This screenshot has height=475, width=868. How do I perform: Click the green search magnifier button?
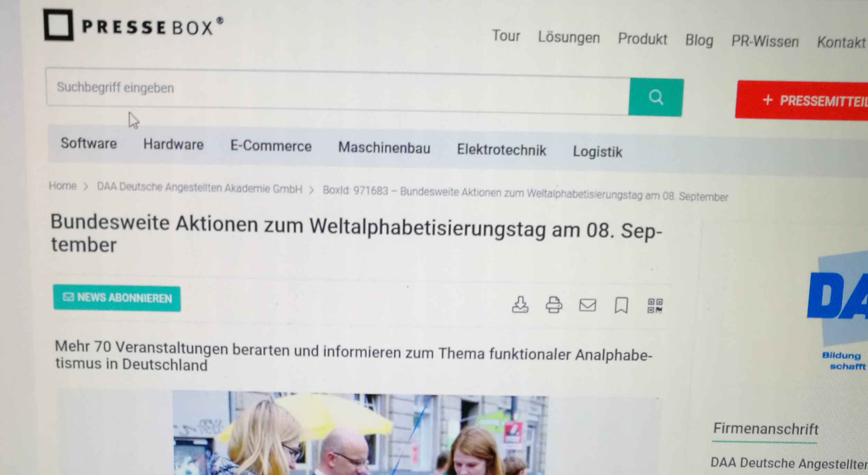(x=656, y=97)
